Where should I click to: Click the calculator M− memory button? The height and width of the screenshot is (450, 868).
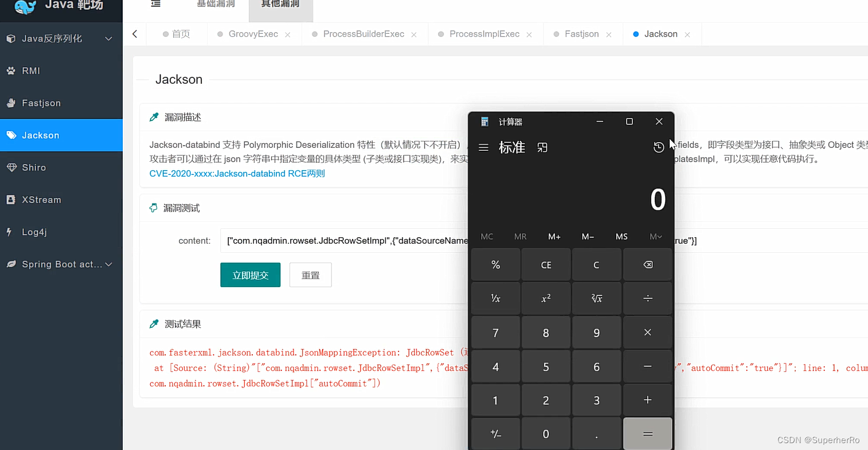click(588, 236)
